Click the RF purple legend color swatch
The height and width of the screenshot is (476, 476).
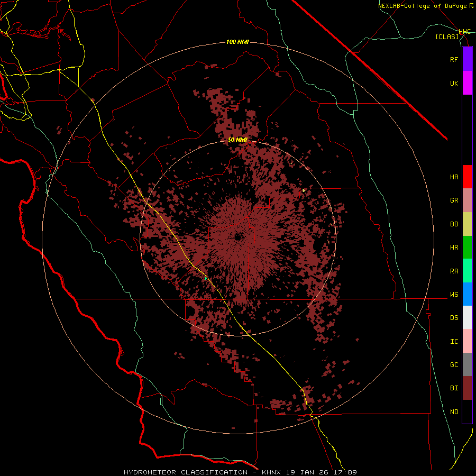(x=467, y=59)
